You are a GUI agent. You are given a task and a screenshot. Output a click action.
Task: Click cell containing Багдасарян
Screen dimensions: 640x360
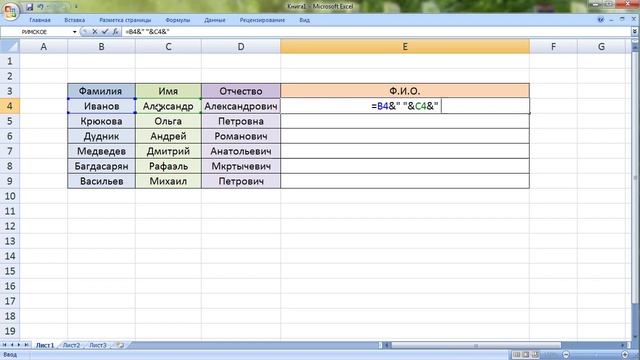tap(101, 167)
